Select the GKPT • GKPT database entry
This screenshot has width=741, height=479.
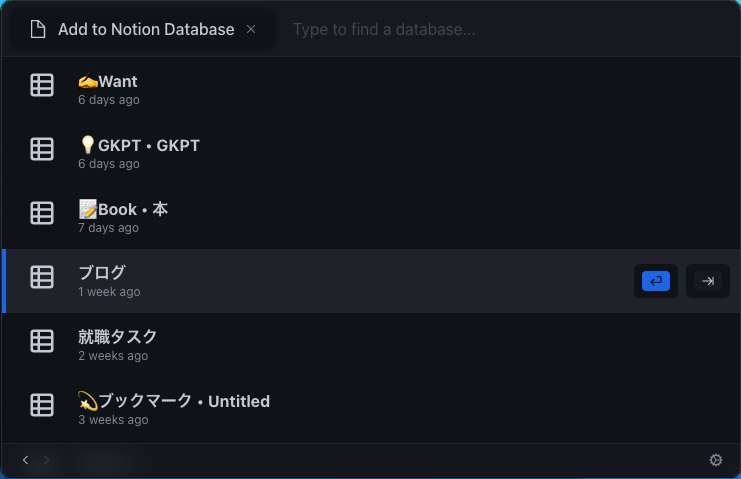371,153
